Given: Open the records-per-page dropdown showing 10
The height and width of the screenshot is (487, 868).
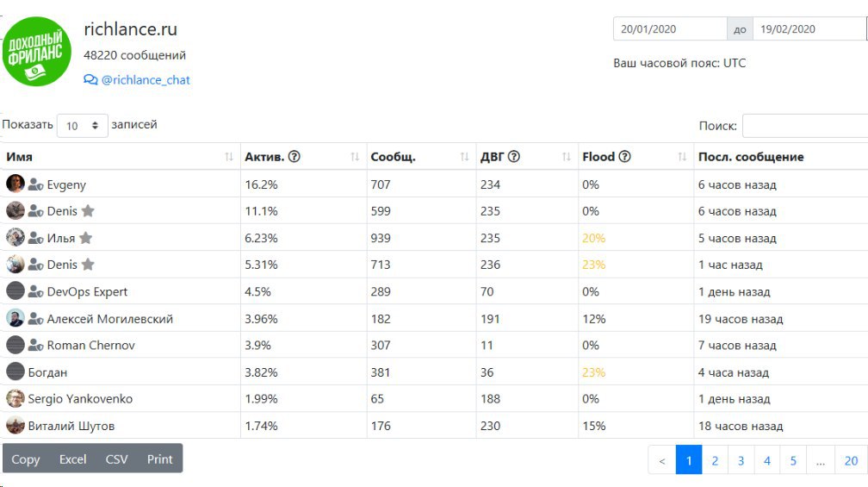Looking at the screenshot, I should (83, 126).
